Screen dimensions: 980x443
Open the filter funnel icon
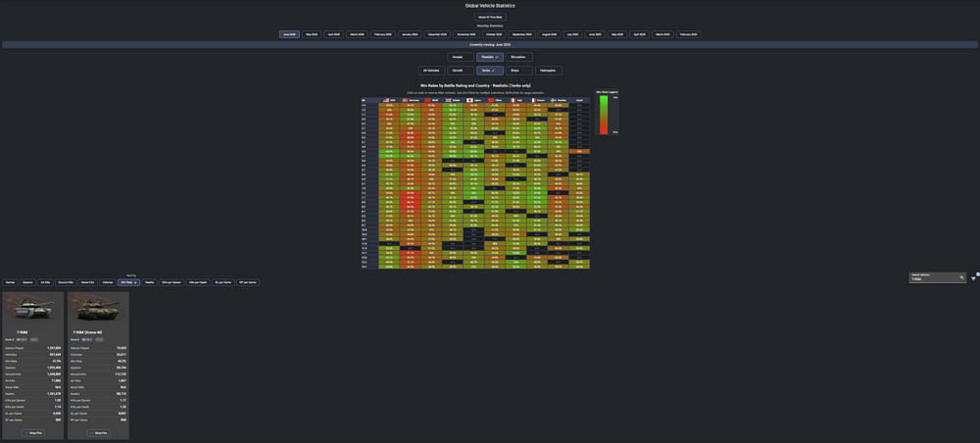973,278
